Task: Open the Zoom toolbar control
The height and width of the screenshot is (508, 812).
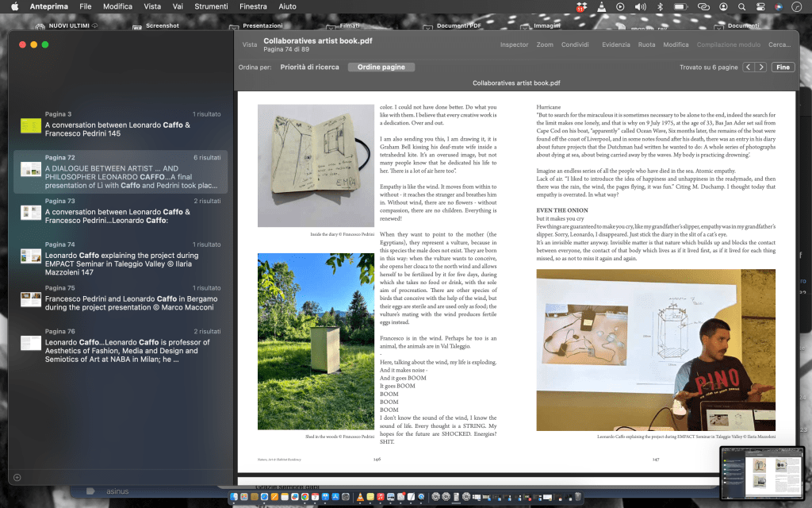Action: click(x=545, y=44)
